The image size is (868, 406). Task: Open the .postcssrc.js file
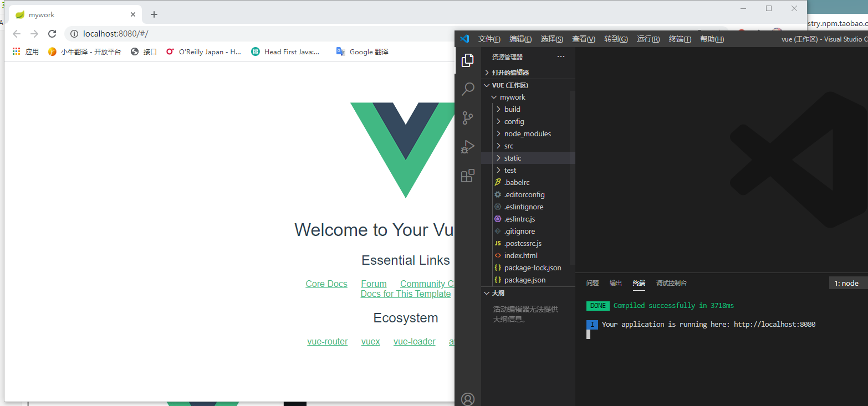tap(528, 243)
